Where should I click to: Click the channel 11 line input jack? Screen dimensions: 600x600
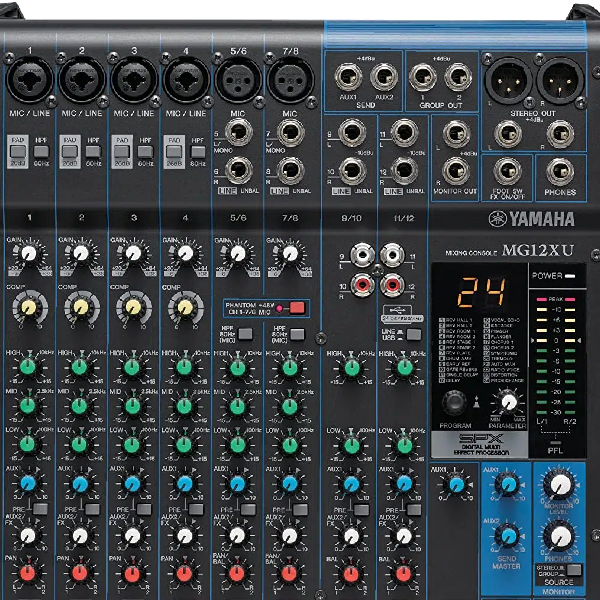[404, 133]
